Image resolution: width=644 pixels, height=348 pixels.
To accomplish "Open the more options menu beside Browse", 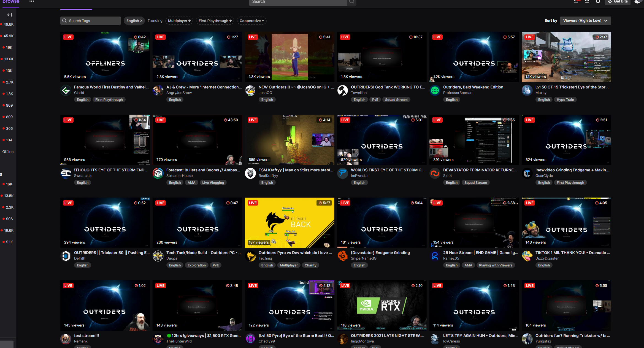I will (x=32, y=2).
